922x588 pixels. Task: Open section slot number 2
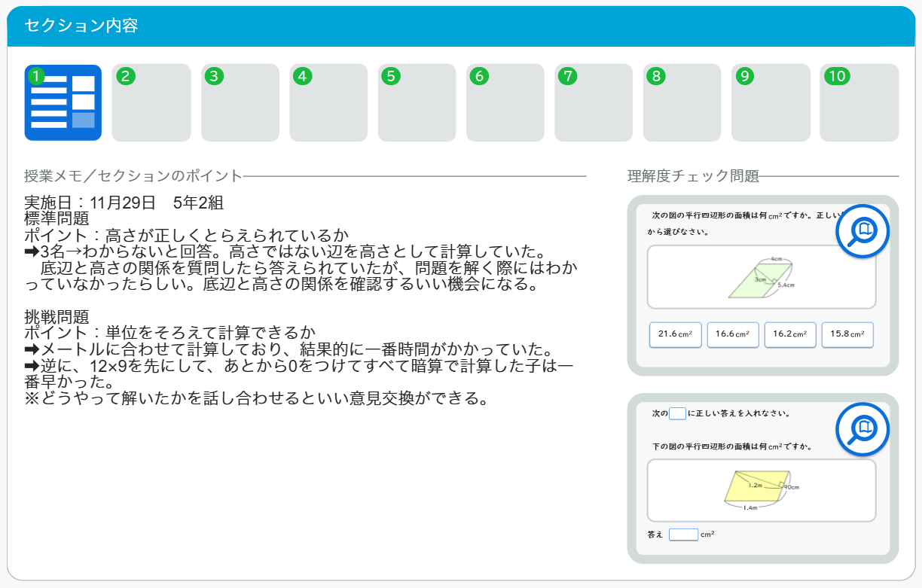coord(151,102)
